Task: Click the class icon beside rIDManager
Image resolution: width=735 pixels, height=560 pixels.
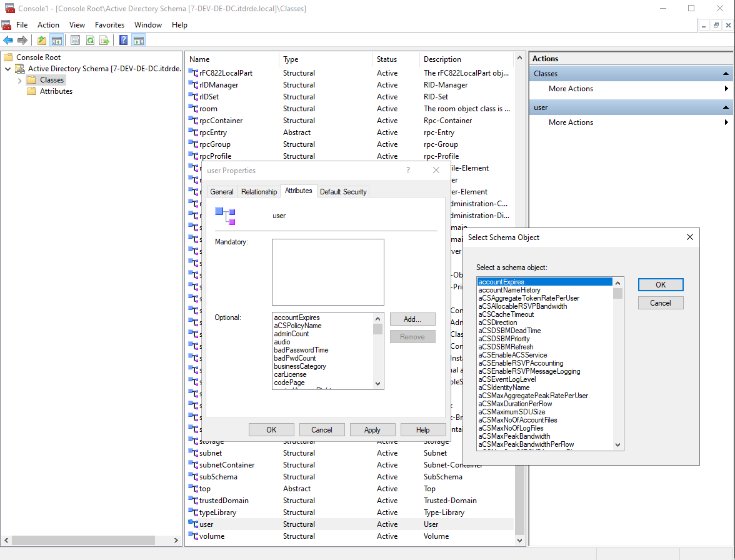Action: [193, 85]
